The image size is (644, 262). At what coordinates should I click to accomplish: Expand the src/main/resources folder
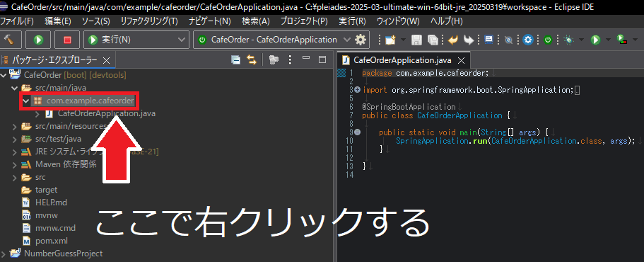click(15, 126)
